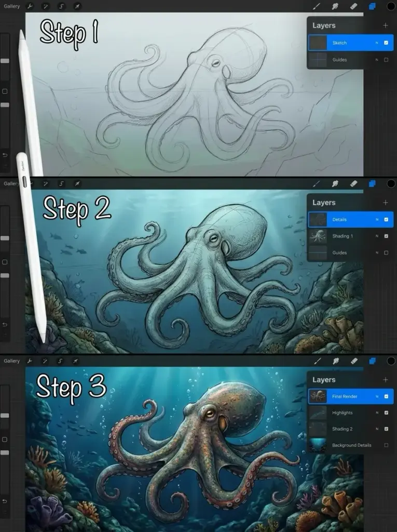Open blend mode N of Shading 2 layer
Image resolution: width=397 pixels, height=532 pixels.
pyautogui.click(x=377, y=429)
